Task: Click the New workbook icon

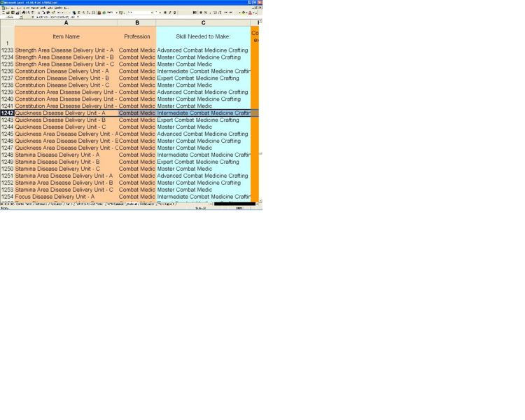Action: pyautogui.click(x=3, y=13)
